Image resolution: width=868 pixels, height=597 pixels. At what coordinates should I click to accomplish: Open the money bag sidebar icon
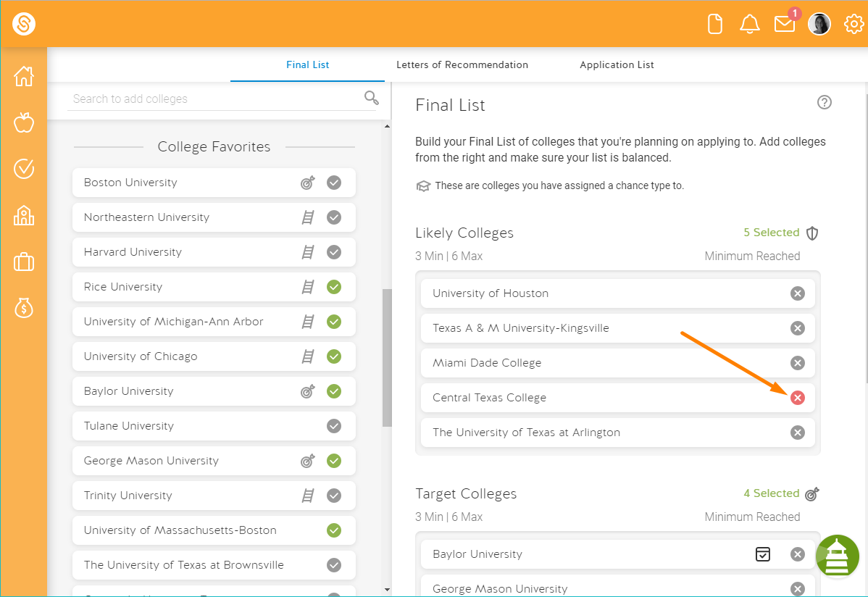(24, 307)
